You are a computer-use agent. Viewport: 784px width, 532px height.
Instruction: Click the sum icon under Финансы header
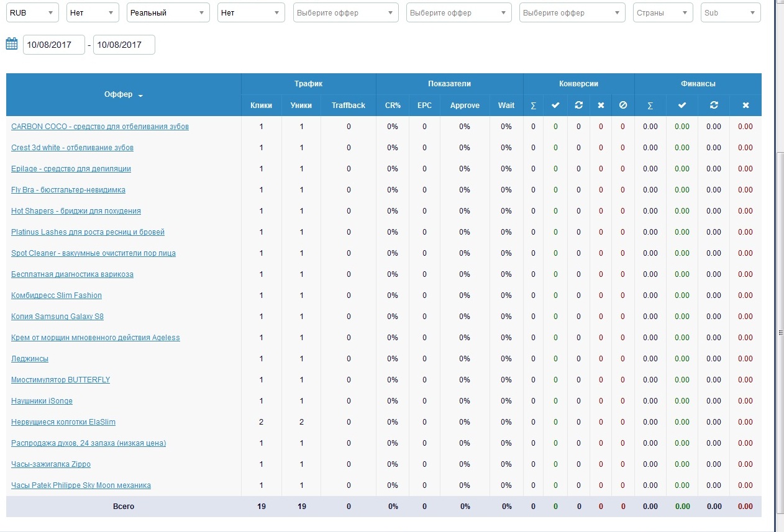[650, 106]
